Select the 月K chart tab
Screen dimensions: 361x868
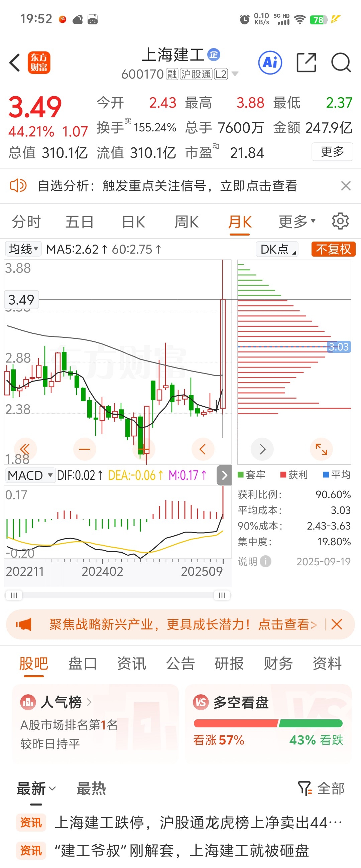coord(240,222)
